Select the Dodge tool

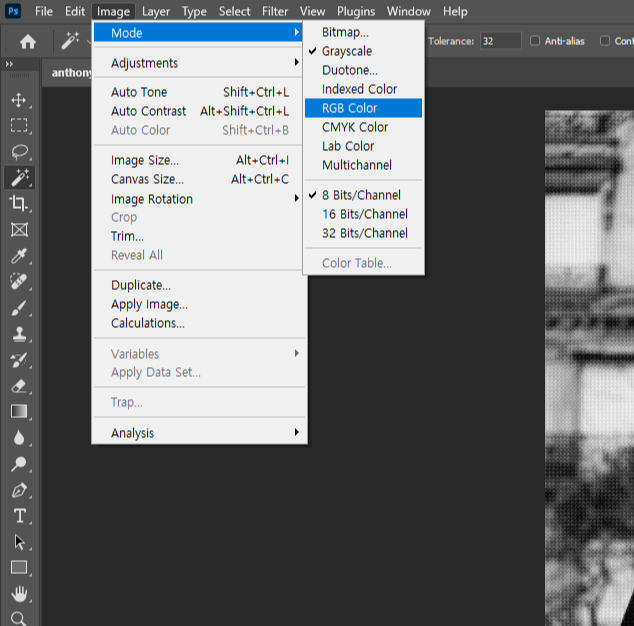(x=19, y=464)
